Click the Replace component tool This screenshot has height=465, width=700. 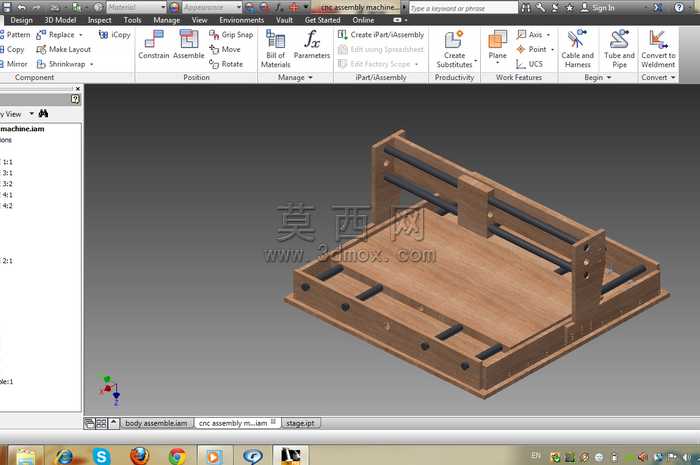56,34
